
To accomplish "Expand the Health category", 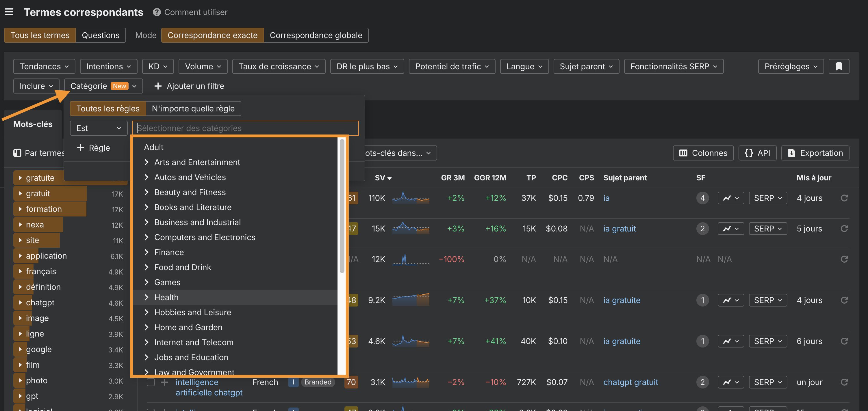I will tap(147, 297).
